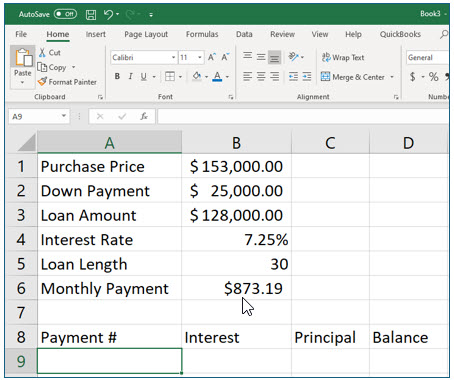Click Increase Font Size icon
Image resolution: width=454 pixels, height=380 pixels.
tap(212, 57)
